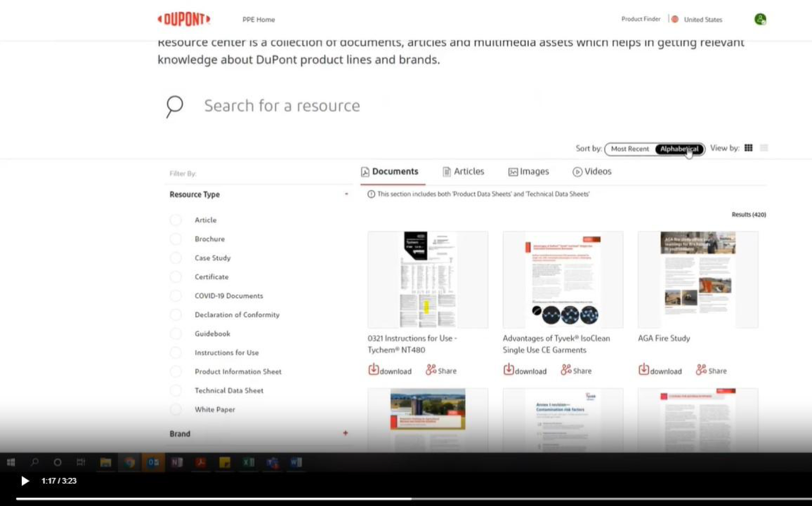The height and width of the screenshot is (506, 812).
Task: Open the United States region selector
Action: click(x=702, y=19)
